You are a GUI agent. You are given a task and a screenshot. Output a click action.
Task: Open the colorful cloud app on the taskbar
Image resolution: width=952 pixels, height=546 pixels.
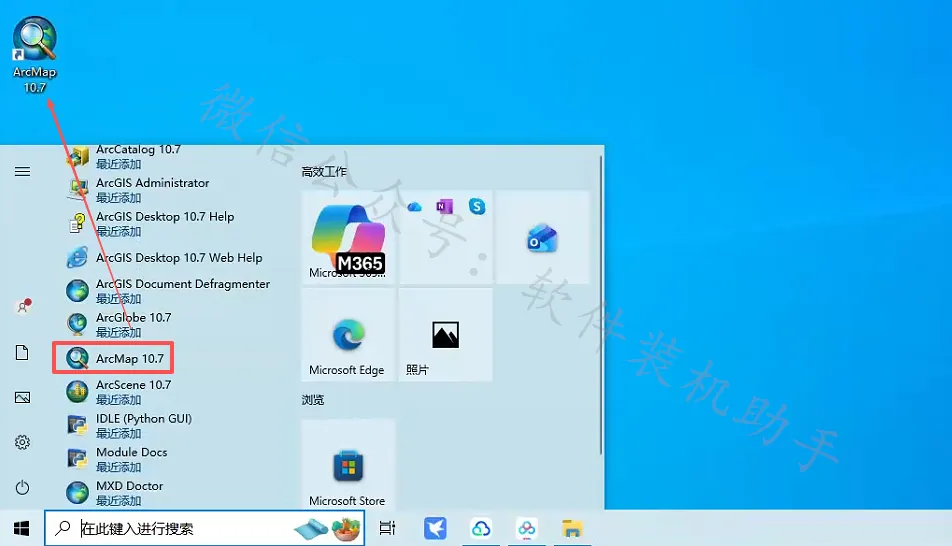pyautogui.click(x=526, y=528)
